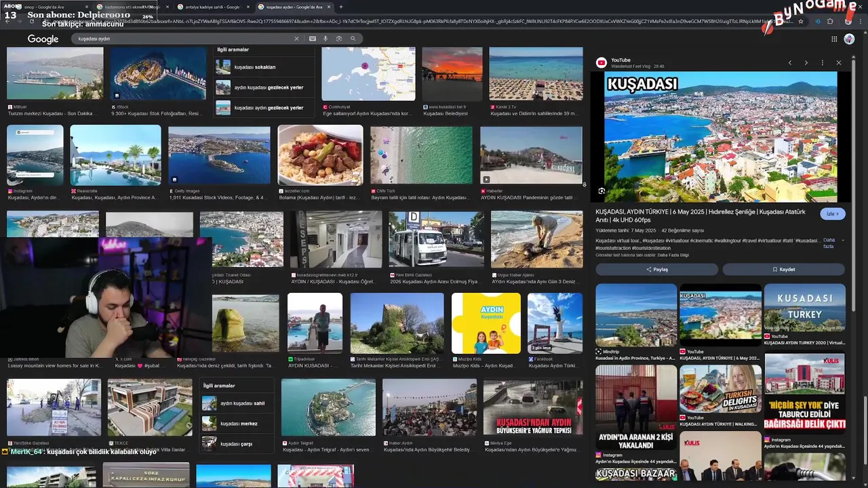The height and width of the screenshot is (488, 868).
Task: Open the Aydın Telgraf island image
Action: [x=328, y=407]
